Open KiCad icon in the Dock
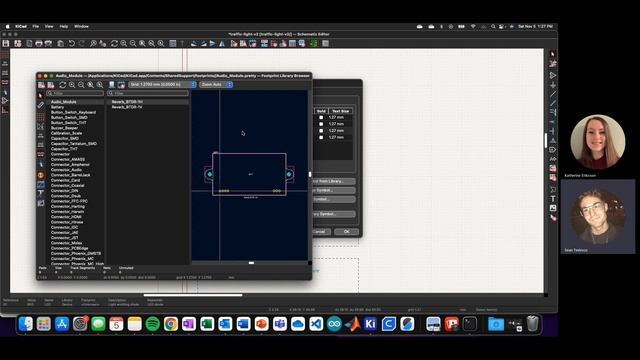 [x=370, y=324]
